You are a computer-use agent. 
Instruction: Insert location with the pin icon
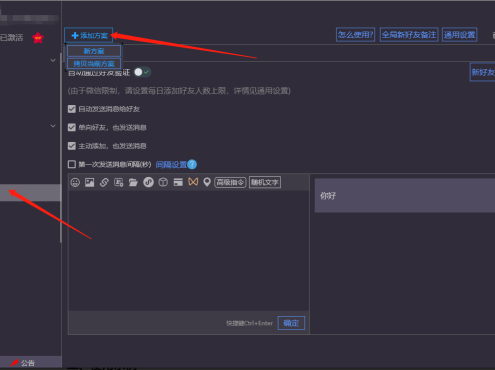(207, 182)
